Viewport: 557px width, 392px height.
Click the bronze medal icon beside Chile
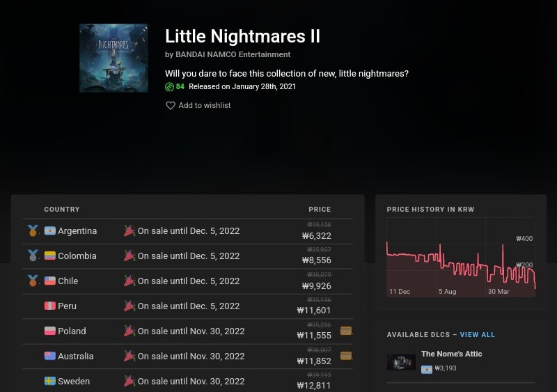[33, 281]
